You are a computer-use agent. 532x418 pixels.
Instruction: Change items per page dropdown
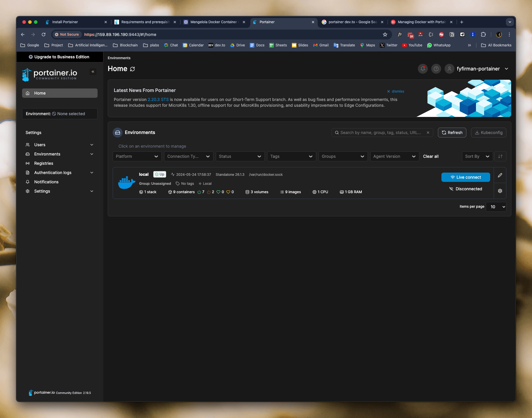click(x=496, y=207)
